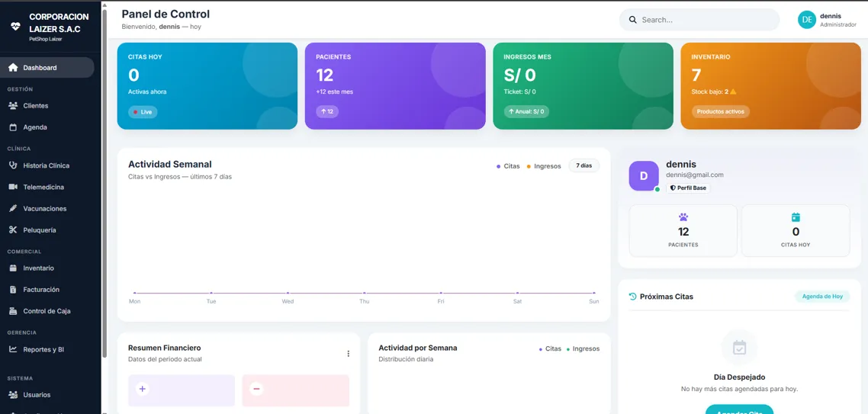Image resolution: width=868 pixels, height=414 pixels.
Task: Click the Control de Caja register icon
Action: (x=13, y=311)
